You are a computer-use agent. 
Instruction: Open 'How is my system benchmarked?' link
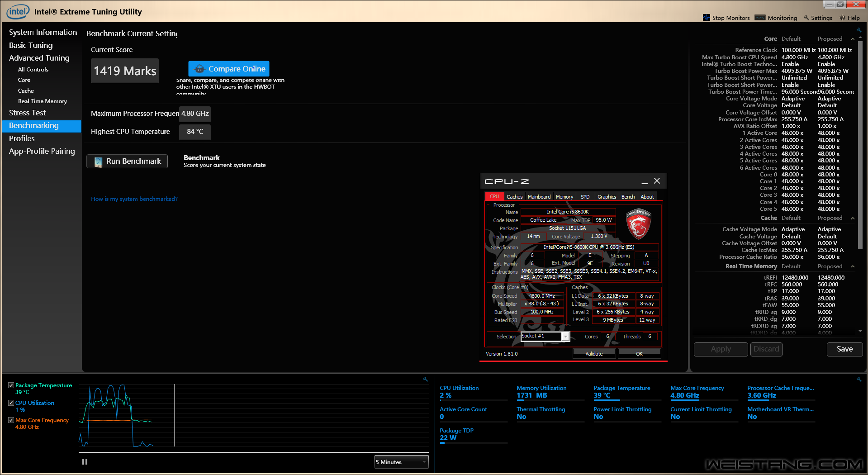[134, 199]
